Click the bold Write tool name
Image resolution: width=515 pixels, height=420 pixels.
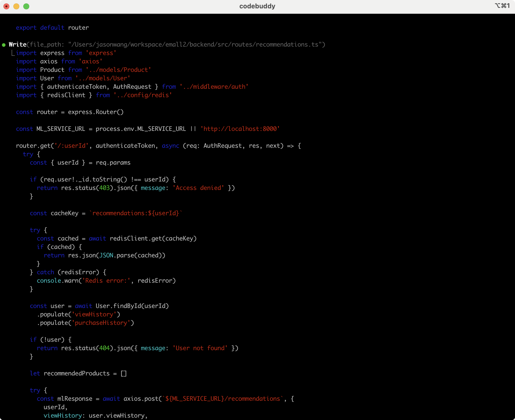pos(18,44)
